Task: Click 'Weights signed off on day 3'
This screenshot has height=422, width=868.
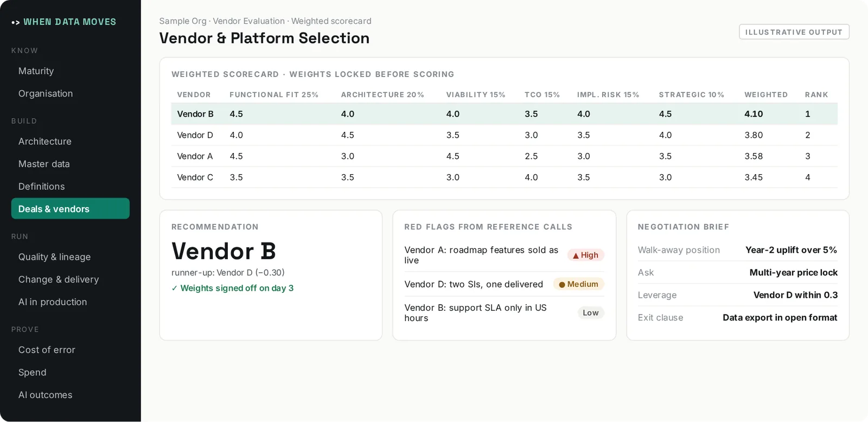Action: [233, 288]
